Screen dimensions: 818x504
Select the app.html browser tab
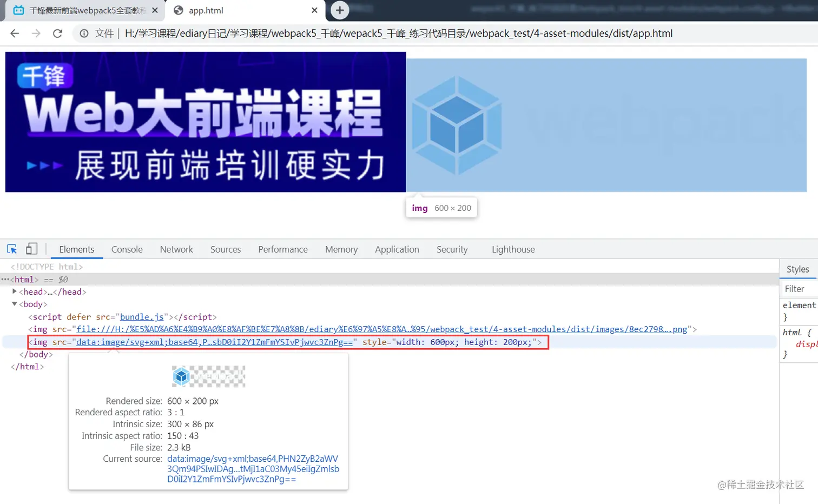pos(245,10)
